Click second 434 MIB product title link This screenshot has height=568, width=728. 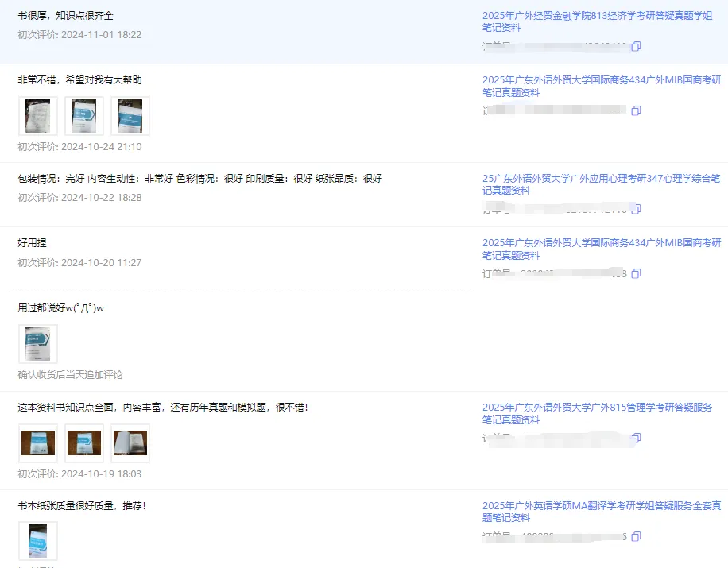pos(598,249)
